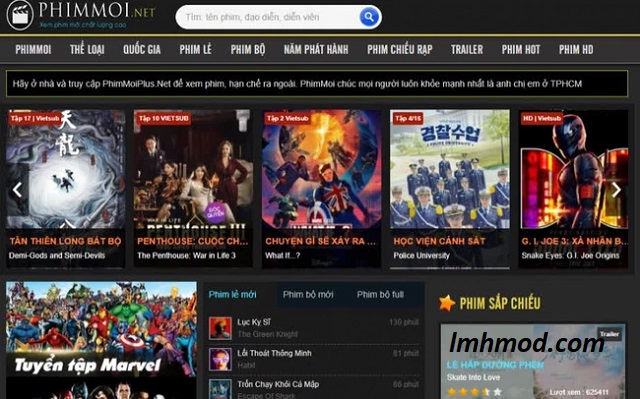Viewport: 640px width, 399px height.
Task: Click the blue magnifier search button
Action: click(x=369, y=17)
